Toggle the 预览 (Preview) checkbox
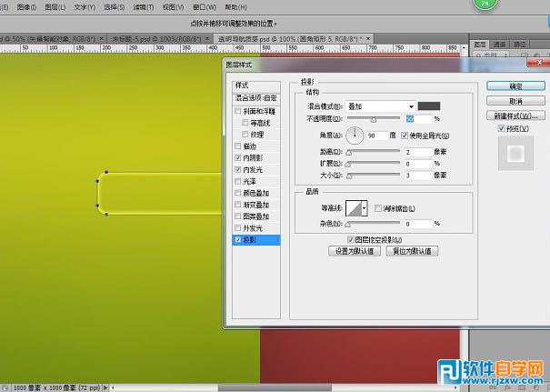Screen dimensions: 550x392 tap(501, 129)
